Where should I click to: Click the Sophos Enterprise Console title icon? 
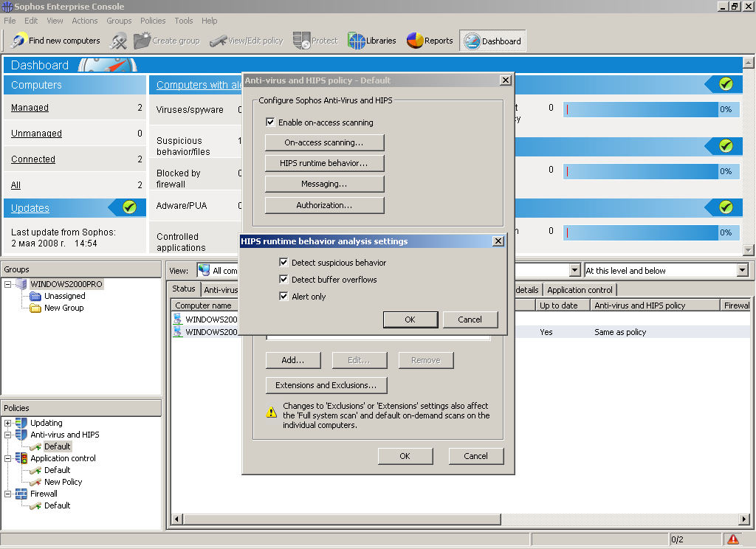click(7, 6)
